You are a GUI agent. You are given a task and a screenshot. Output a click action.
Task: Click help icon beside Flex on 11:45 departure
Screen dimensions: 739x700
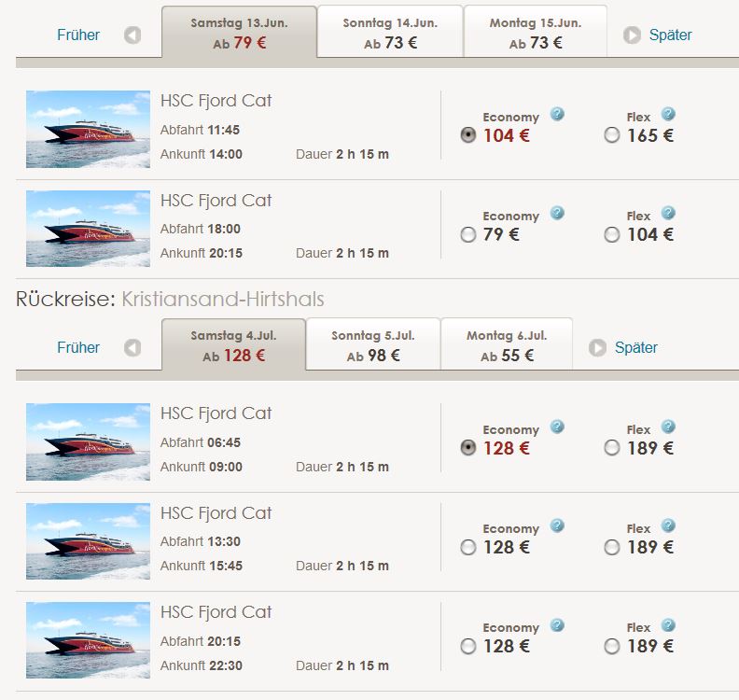click(668, 115)
